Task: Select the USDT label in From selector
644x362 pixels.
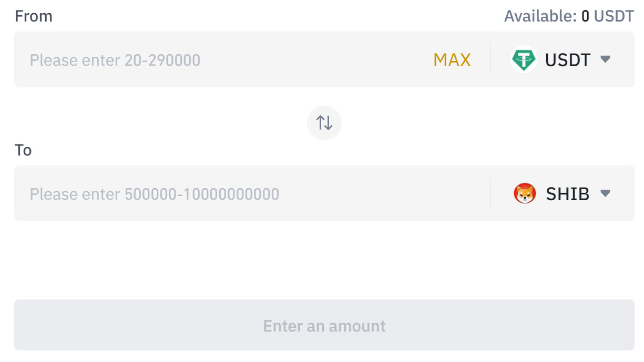Action: pyautogui.click(x=568, y=60)
